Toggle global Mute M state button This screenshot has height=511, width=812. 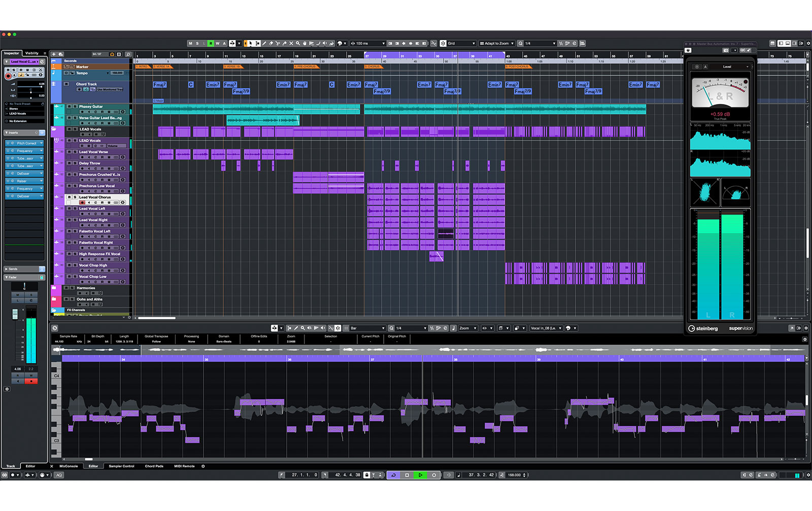190,43
